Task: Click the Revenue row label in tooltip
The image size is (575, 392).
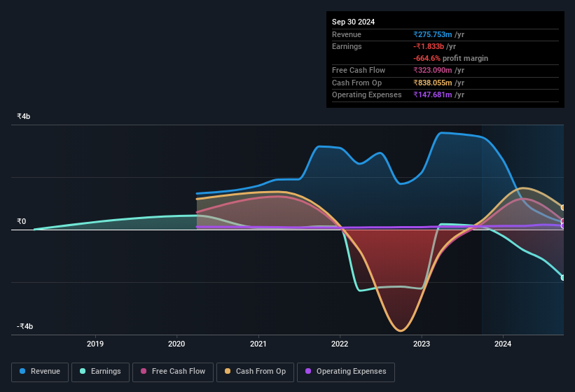Action: (x=347, y=34)
